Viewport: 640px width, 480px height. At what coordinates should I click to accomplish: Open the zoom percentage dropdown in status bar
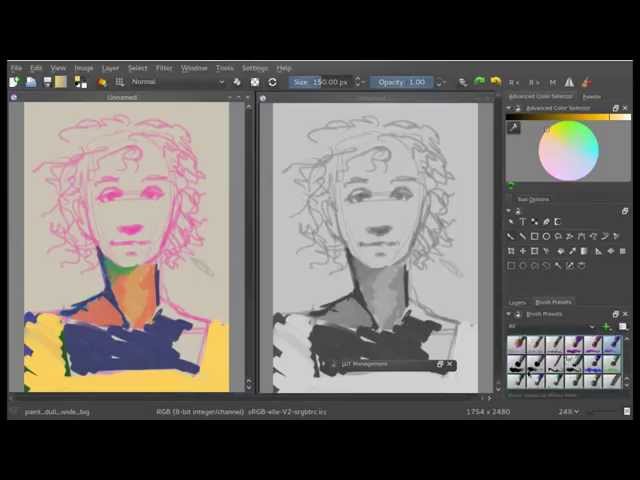tap(568, 411)
